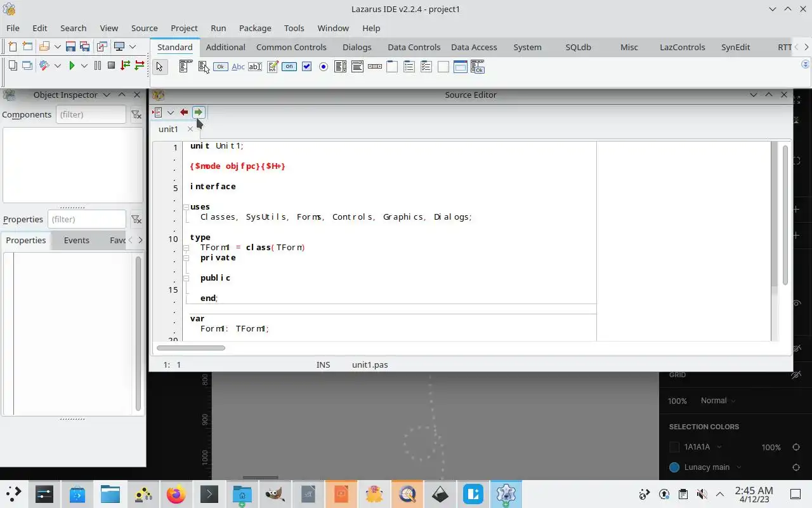Collapse the 'private' section fold marker
Screen dimensions: 812x508
coord(186,258)
